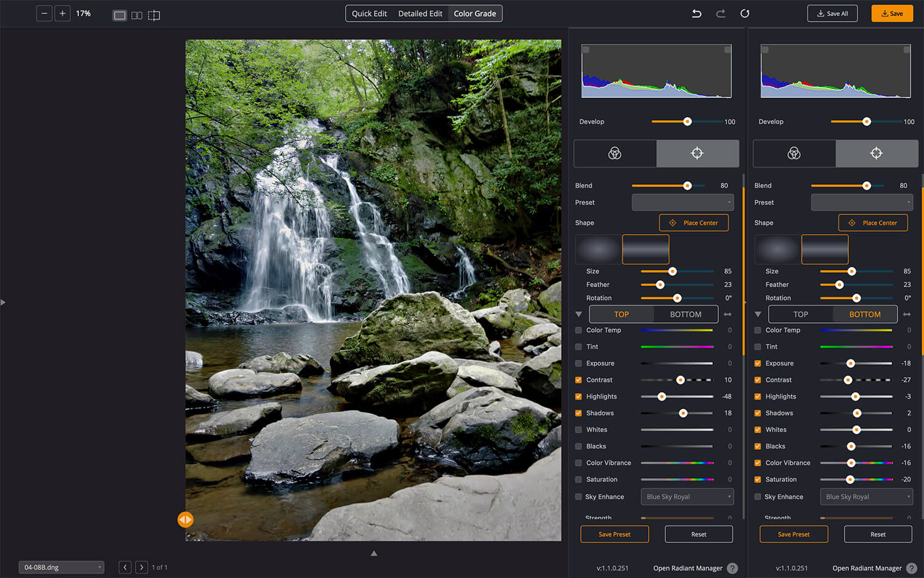Open Blue Sky Royal dropdown in right panel
Viewport: 924px width, 578px height.
(x=866, y=497)
